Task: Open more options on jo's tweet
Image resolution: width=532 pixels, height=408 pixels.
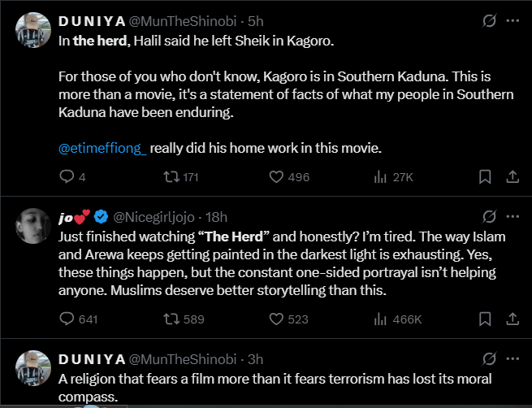Action: 512,217
